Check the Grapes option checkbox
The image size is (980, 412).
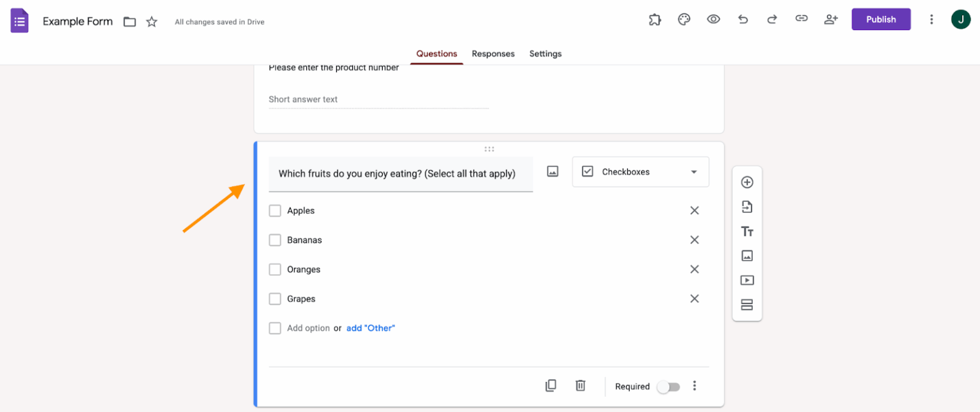click(x=275, y=298)
